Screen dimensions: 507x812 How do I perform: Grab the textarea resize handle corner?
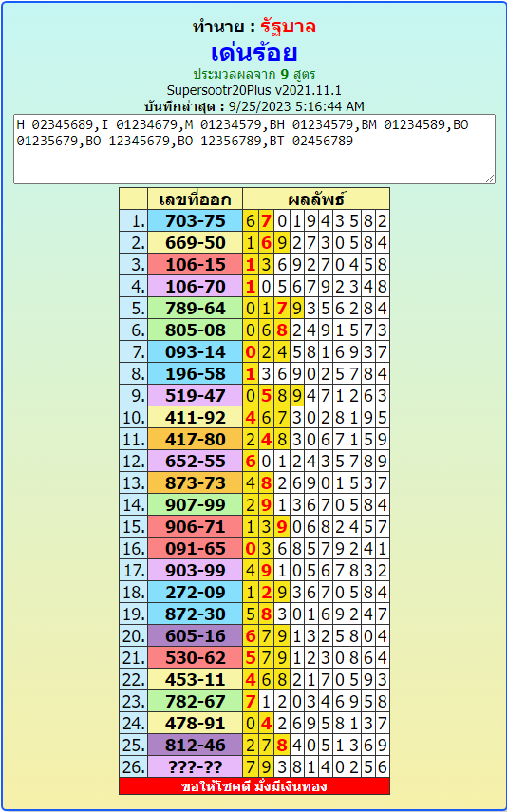point(490,179)
